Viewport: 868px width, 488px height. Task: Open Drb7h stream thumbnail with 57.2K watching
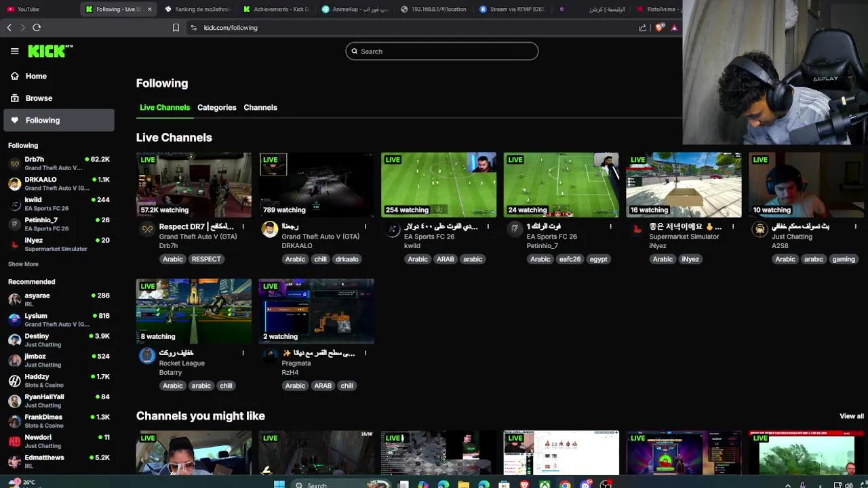194,184
